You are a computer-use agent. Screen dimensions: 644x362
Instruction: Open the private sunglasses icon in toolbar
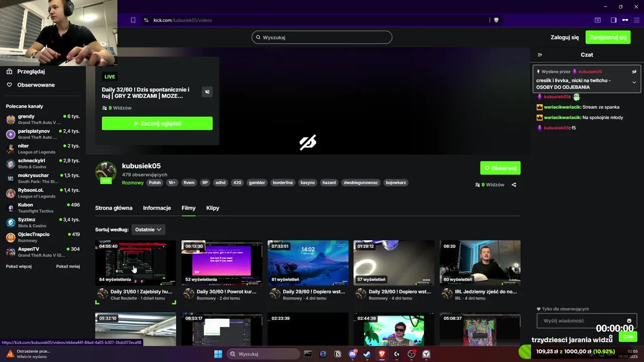[x=625, y=20]
